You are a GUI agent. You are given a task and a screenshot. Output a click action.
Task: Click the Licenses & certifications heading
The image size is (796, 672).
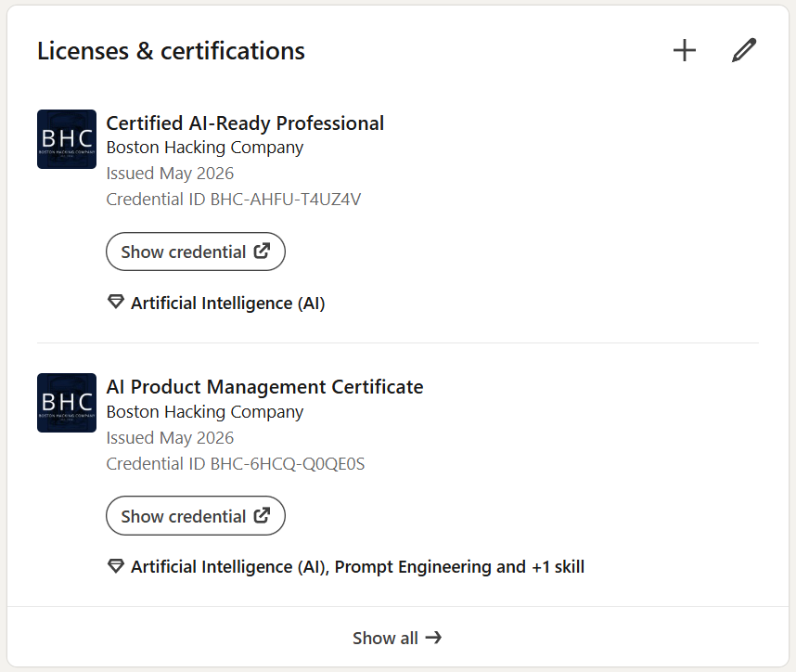171,51
